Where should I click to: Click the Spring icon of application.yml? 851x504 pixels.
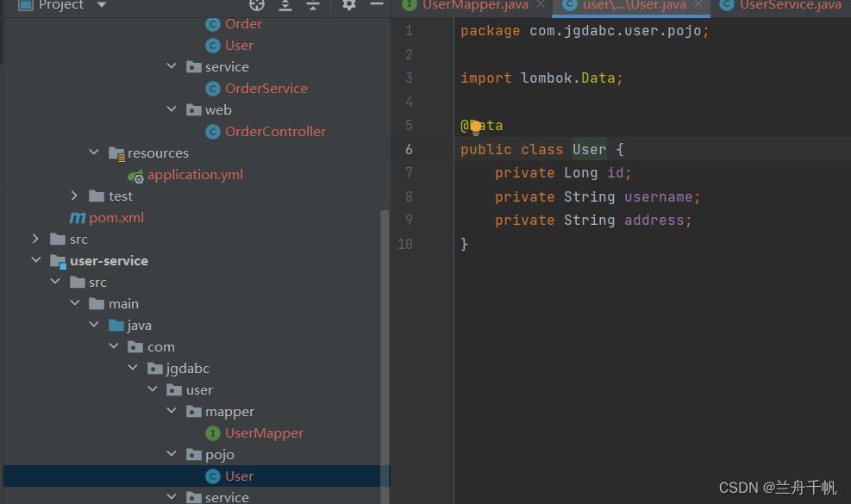[135, 176]
